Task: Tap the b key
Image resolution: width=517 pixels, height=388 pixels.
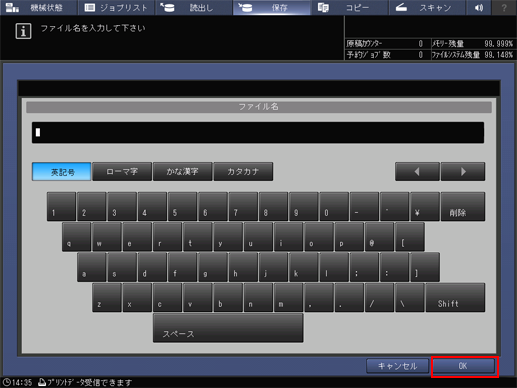Action: pyautogui.click(x=228, y=298)
